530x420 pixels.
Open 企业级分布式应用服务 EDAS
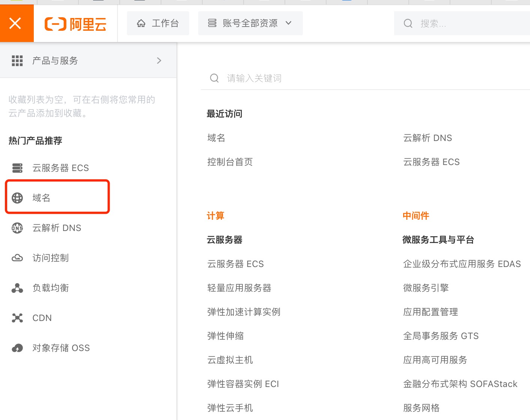(462, 264)
